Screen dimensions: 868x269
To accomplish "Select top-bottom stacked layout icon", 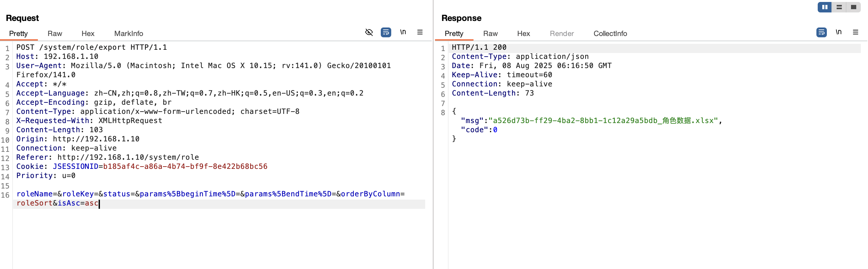I will [x=839, y=7].
